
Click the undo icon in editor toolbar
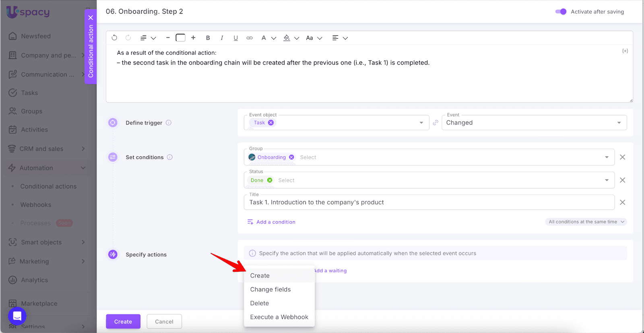(x=114, y=38)
